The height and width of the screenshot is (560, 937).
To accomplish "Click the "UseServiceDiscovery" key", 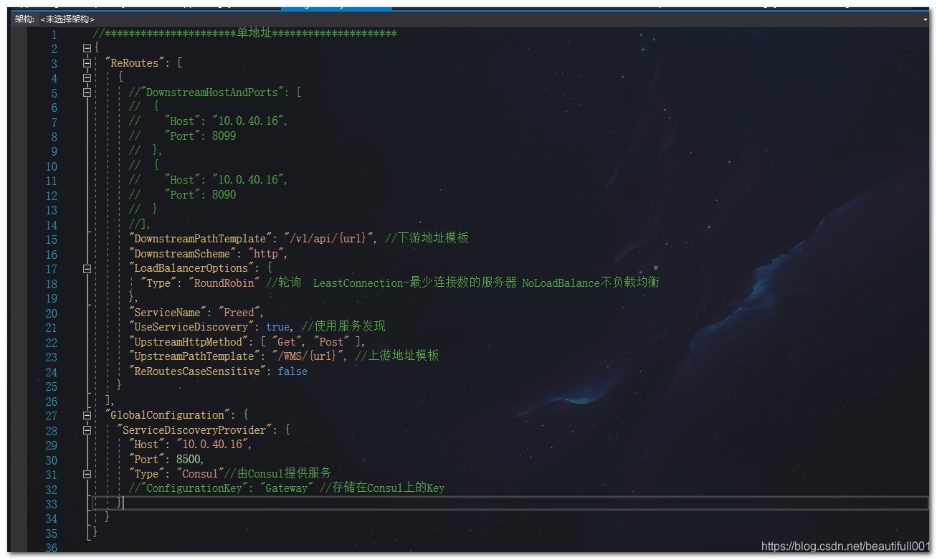I will 191,327.
